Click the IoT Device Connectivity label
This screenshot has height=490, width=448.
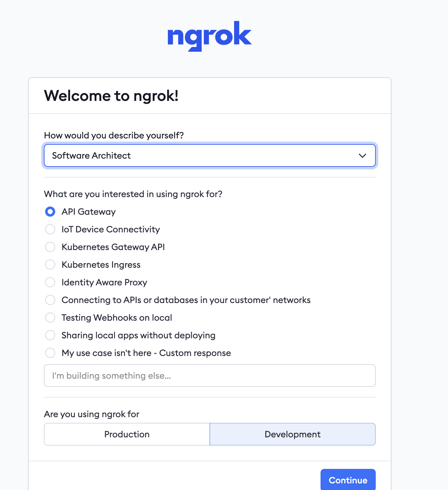[111, 229]
